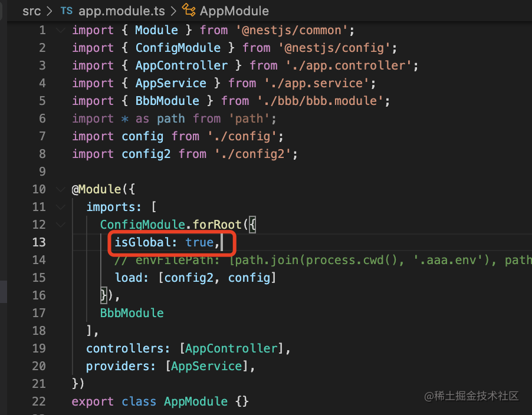Click AppController inside the controllers array

pos(231,348)
